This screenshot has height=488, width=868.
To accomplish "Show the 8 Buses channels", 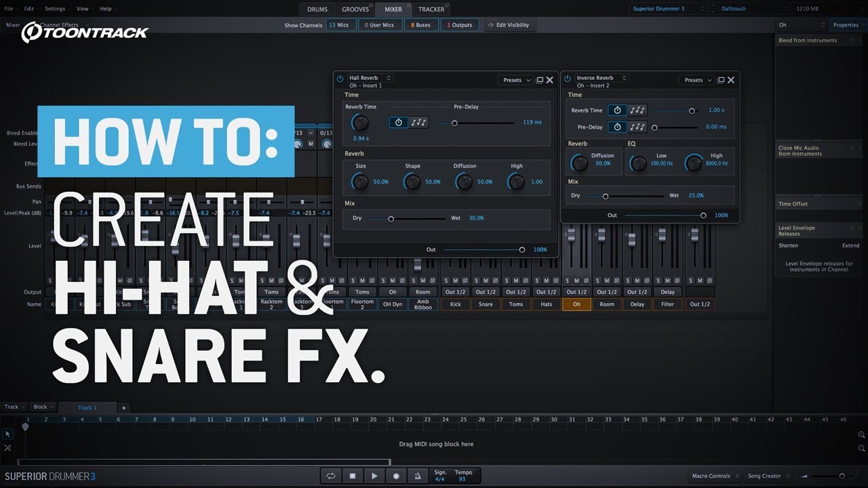I will tap(420, 25).
